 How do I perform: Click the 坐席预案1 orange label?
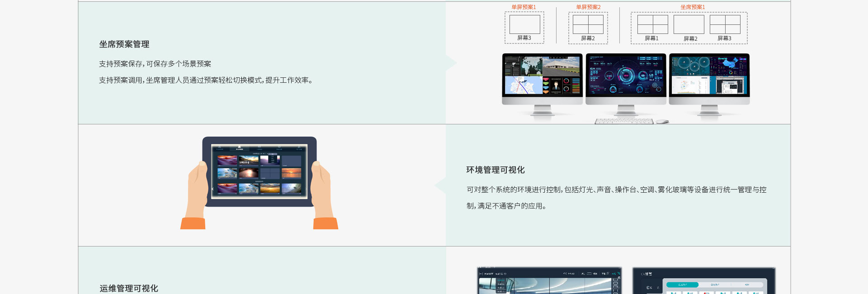pyautogui.click(x=693, y=7)
